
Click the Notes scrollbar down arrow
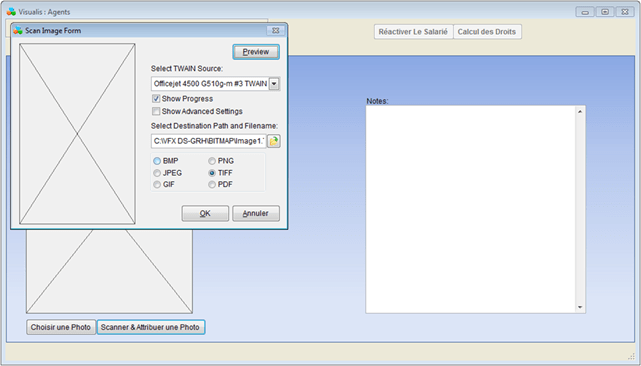(580, 308)
